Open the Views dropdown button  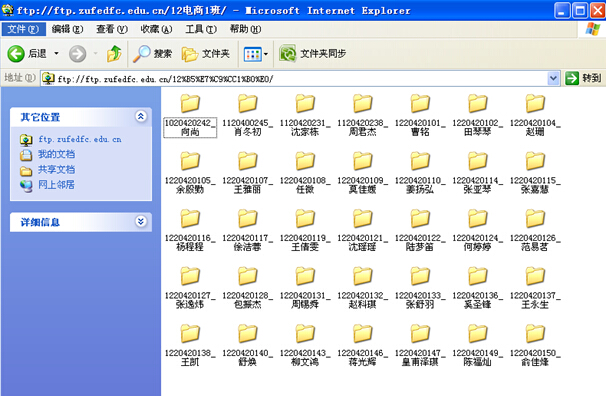pyautogui.click(x=255, y=54)
